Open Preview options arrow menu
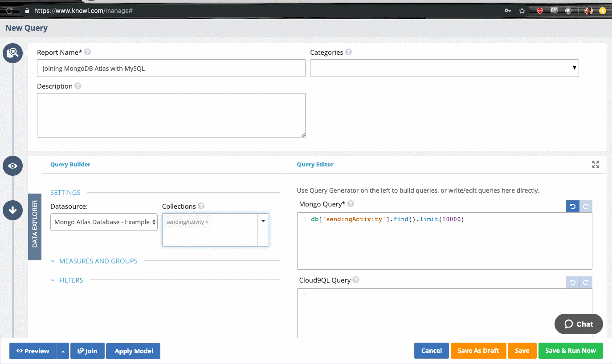This screenshot has width=612, height=364. coord(63,351)
